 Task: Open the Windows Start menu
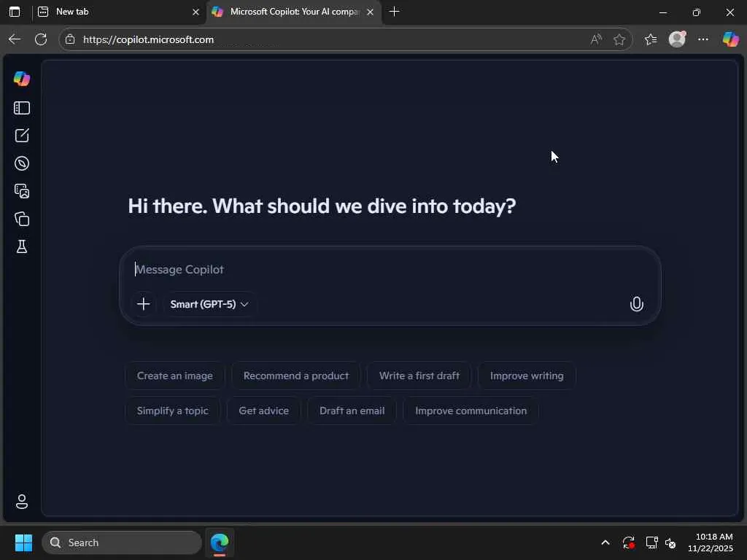(x=23, y=542)
